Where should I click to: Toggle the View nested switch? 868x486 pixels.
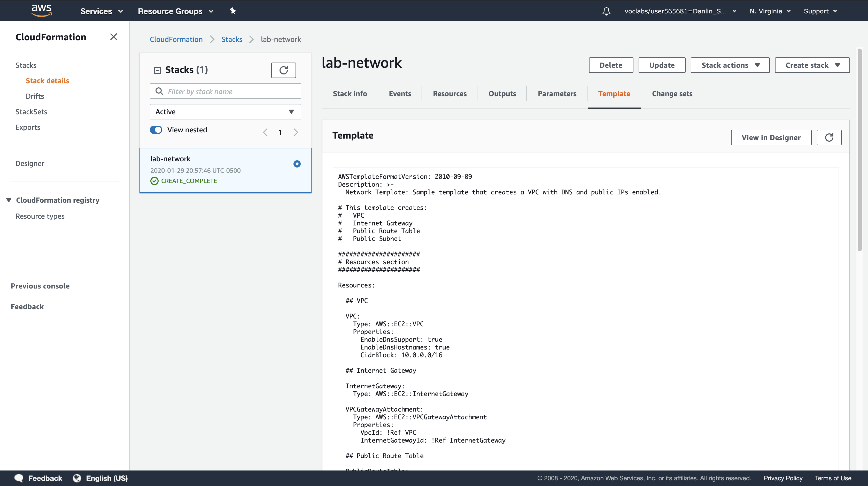(156, 130)
